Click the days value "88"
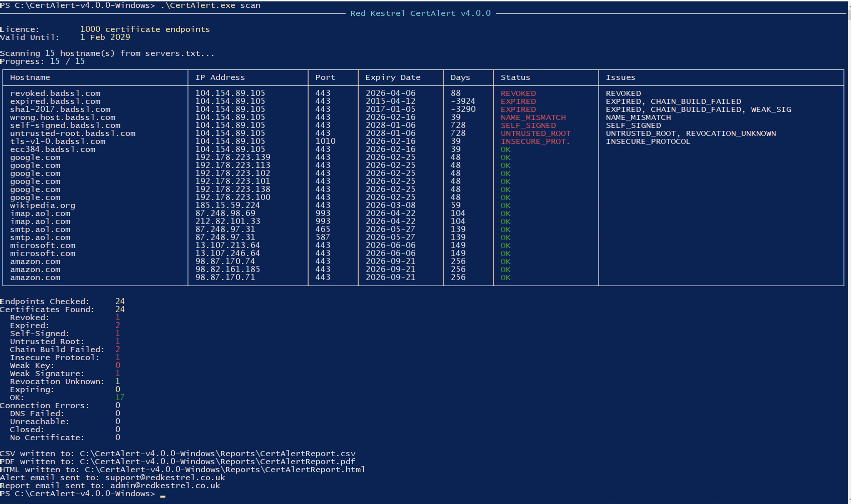Viewport: 851px width, 504px height. (x=456, y=93)
